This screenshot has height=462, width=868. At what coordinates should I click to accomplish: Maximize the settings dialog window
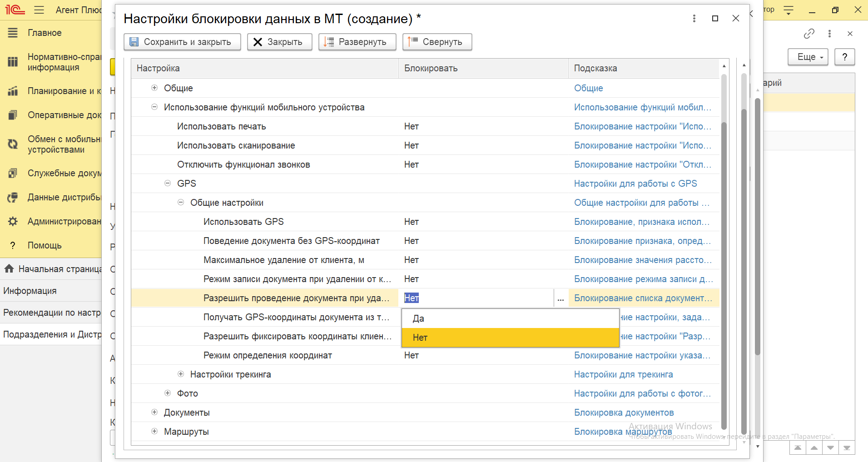pos(715,18)
